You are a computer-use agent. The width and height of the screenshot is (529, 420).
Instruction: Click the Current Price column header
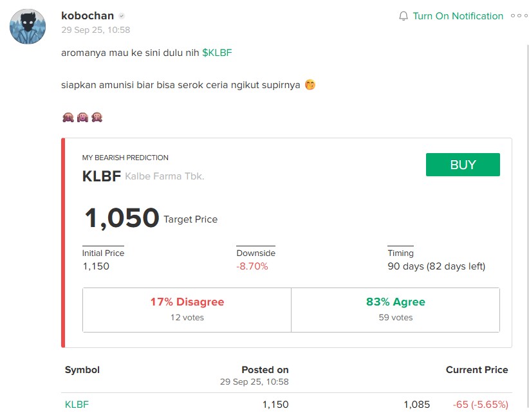click(x=476, y=370)
